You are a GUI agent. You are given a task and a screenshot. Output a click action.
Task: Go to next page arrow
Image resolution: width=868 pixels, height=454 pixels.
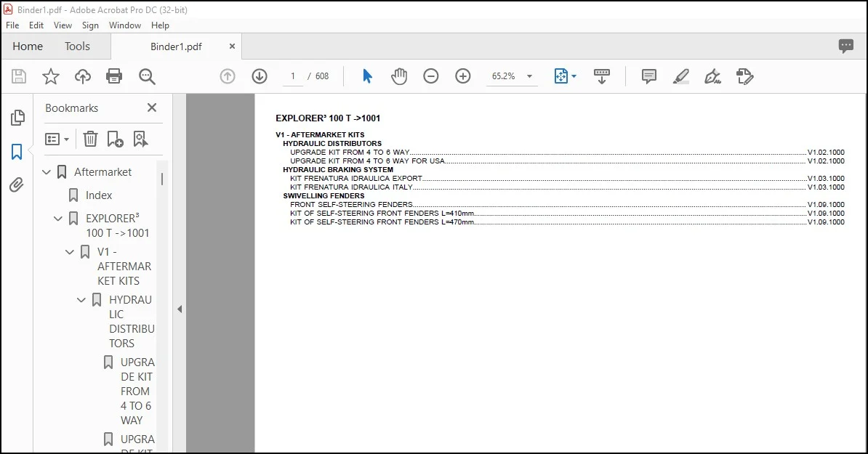(x=260, y=76)
